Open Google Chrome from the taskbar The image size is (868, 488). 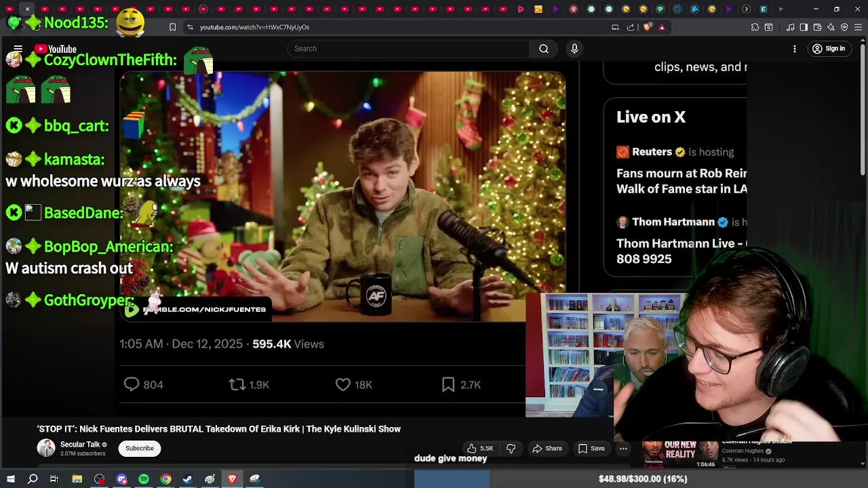coord(165,479)
